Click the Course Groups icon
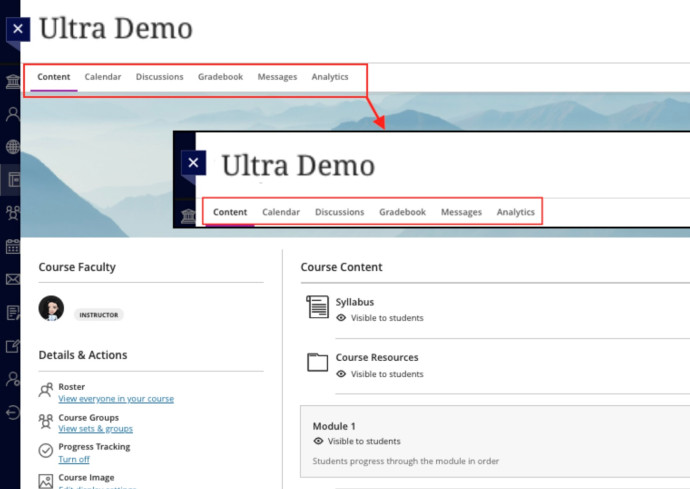690x489 pixels. point(46,421)
